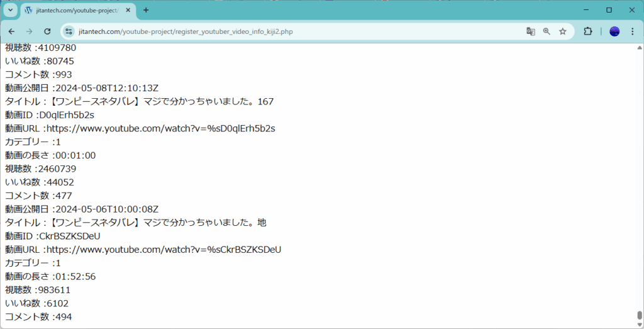Click the text 視聴数 :983611
This screenshot has height=329, width=644.
click(x=38, y=290)
